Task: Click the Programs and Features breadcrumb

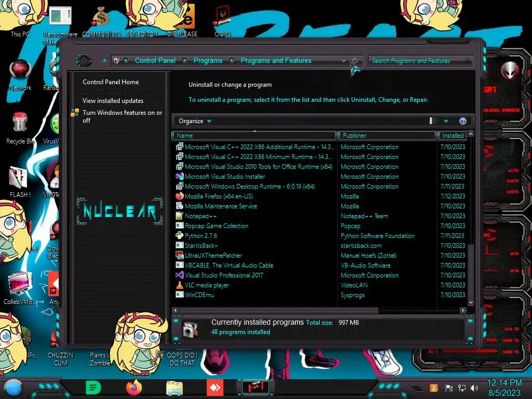Action: [x=276, y=60]
